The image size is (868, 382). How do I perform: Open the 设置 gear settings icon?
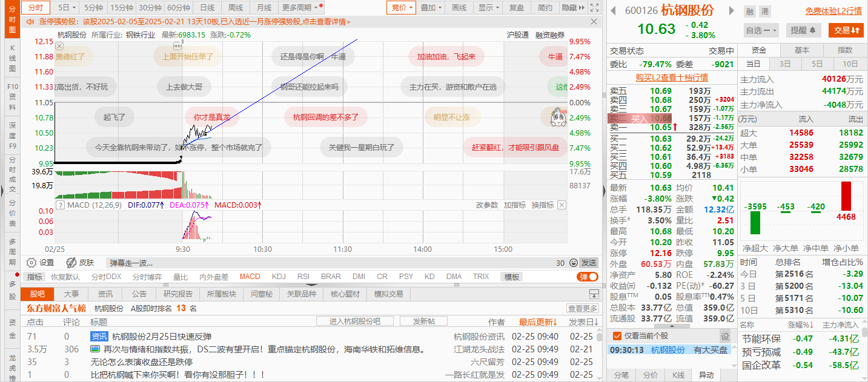click(33, 263)
